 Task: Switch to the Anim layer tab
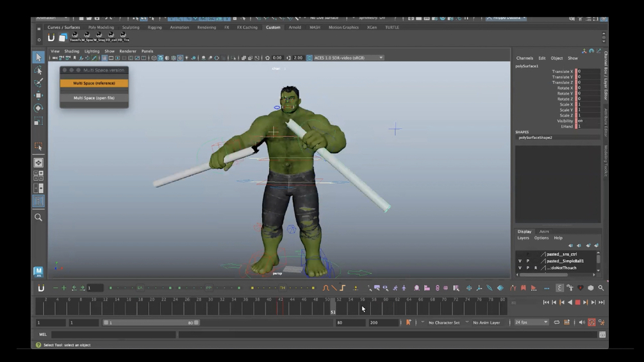click(x=544, y=231)
